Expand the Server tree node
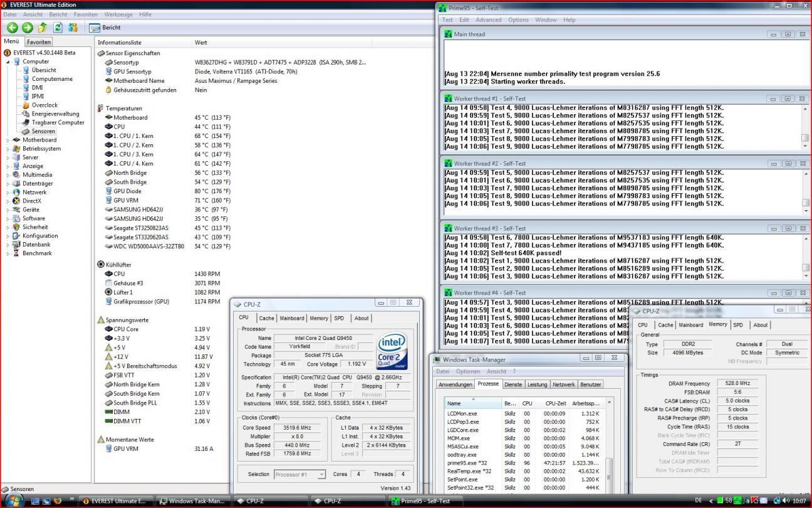Viewport: 812px width, 508px height. coord(9,157)
